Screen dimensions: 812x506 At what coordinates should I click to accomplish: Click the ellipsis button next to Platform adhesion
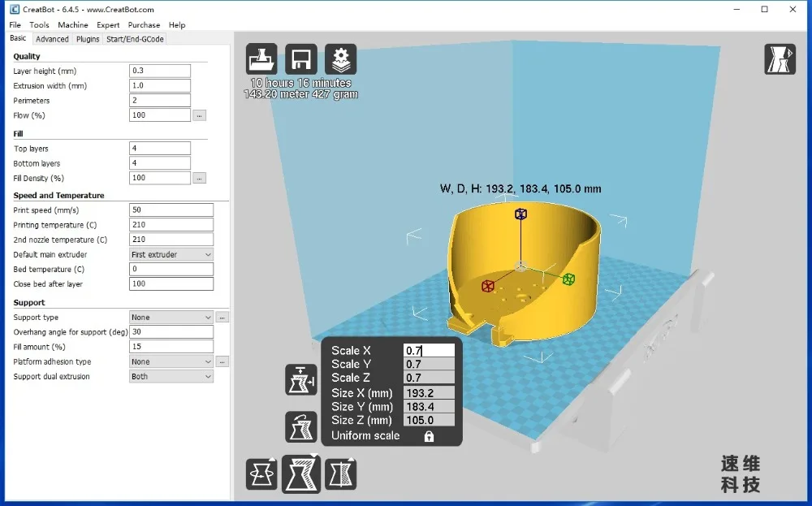coord(222,361)
